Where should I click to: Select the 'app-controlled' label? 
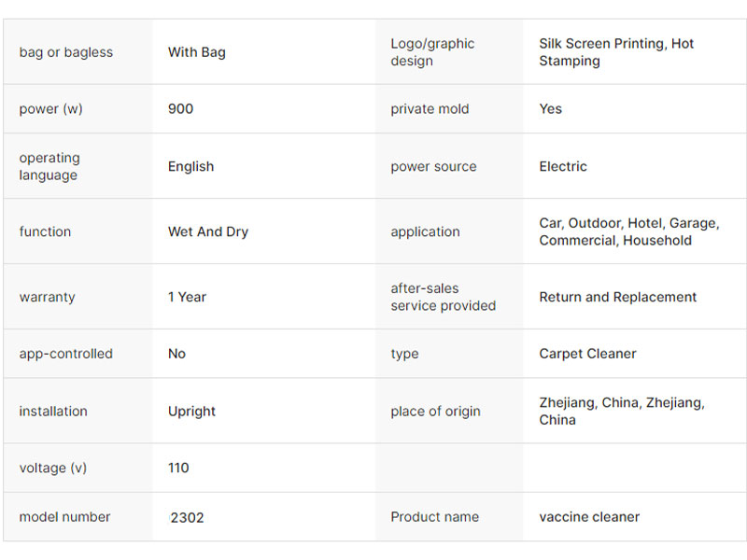pos(65,354)
